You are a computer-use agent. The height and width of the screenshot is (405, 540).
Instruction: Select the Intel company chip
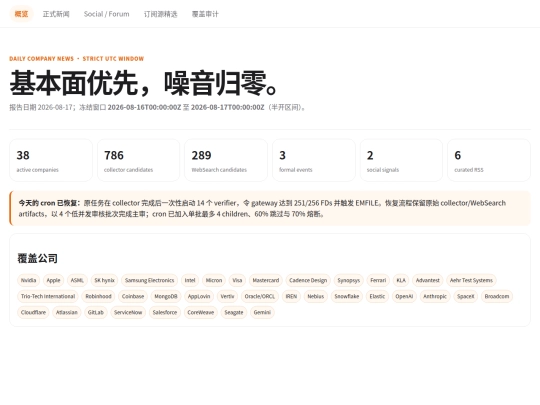pos(190,280)
